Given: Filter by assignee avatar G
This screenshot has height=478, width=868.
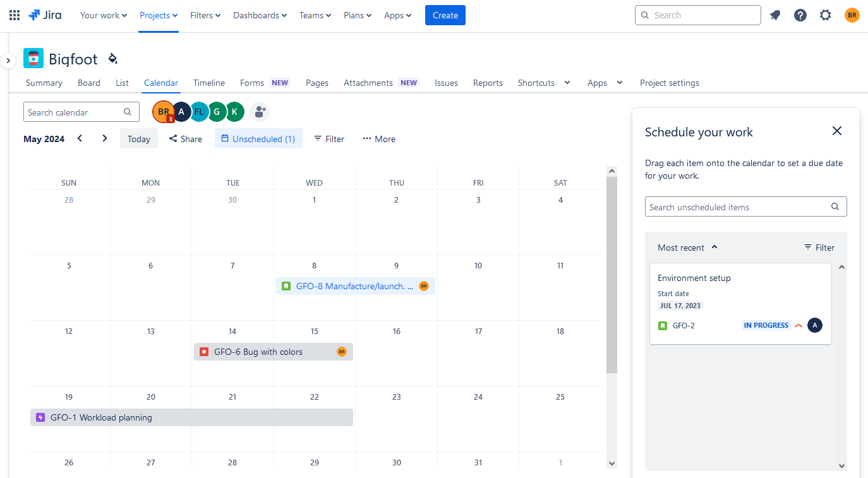Looking at the screenshot, I should pyautogui.click(x=217, y=112).
